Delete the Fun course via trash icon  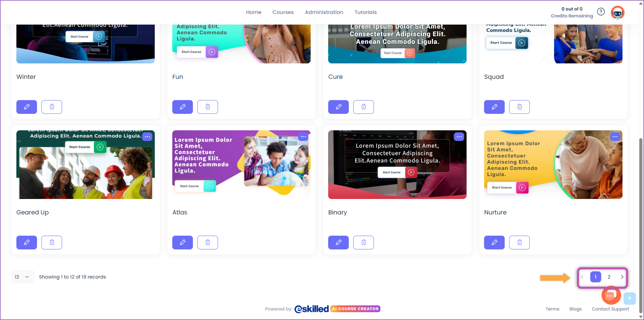point(207,107)
